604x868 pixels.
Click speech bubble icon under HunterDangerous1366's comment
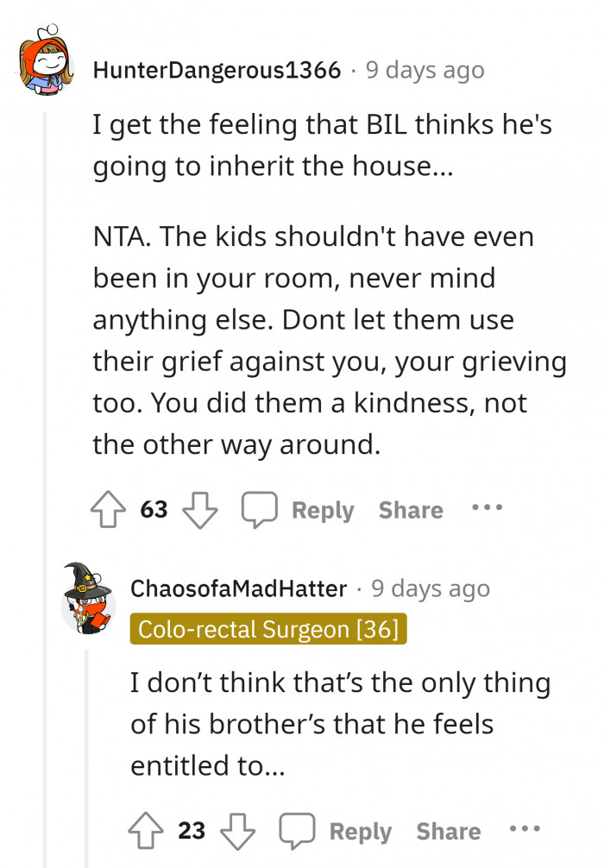click(259, 510)
